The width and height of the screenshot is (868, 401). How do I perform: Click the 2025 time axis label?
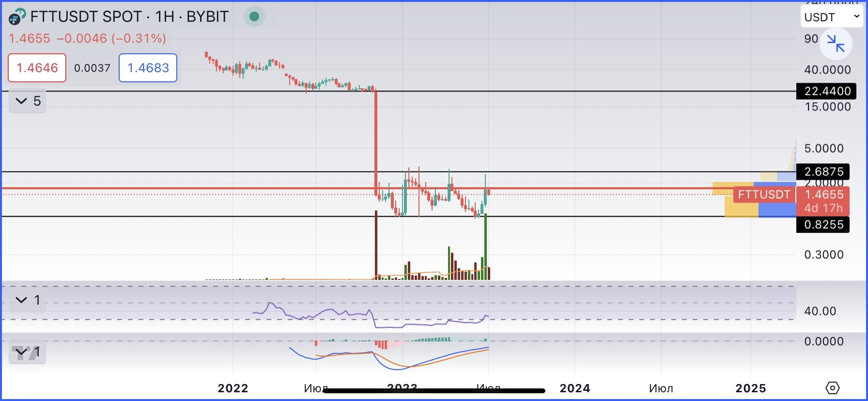[751, 388]
